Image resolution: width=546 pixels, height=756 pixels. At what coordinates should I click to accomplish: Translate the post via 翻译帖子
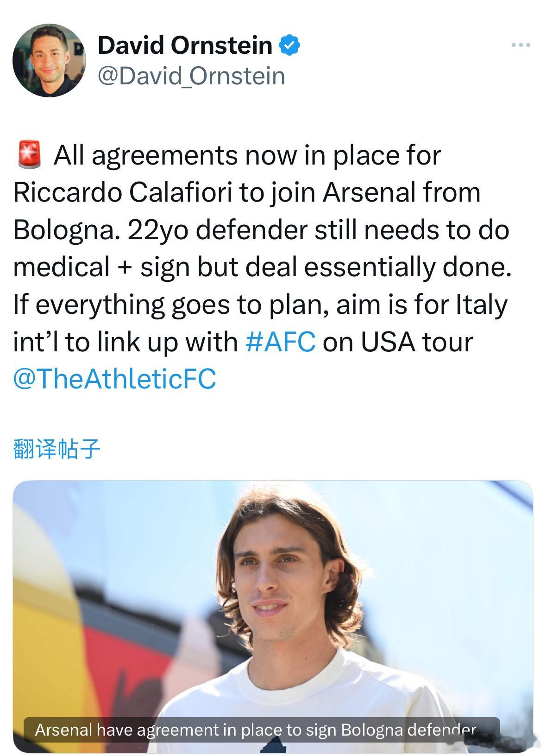coord(56,449)
